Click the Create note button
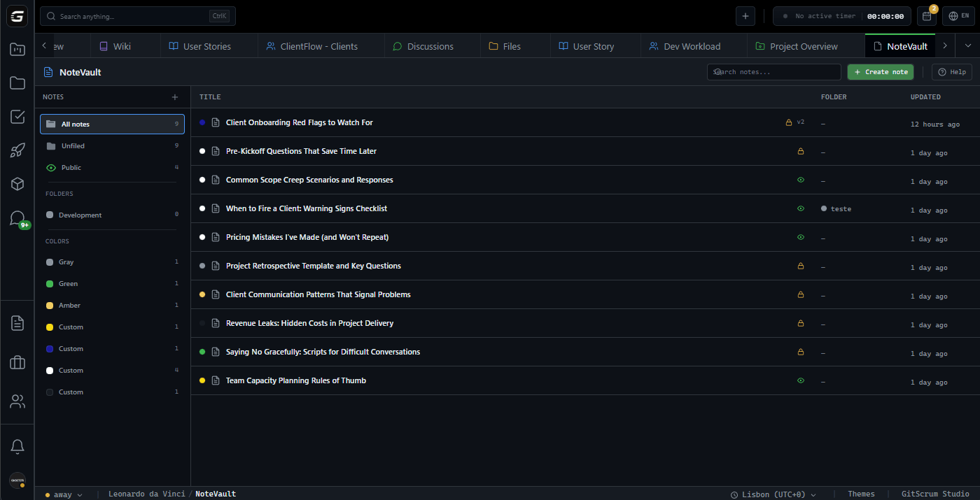Viewport: 980px width, 500px height. (880, 72)
